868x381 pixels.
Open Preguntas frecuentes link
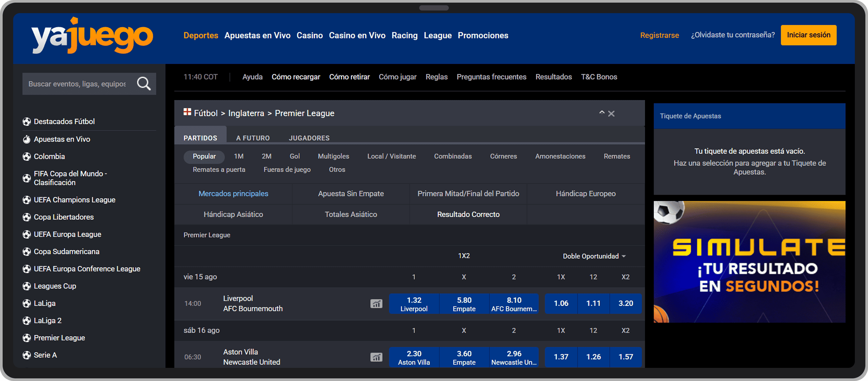point(491,77)
